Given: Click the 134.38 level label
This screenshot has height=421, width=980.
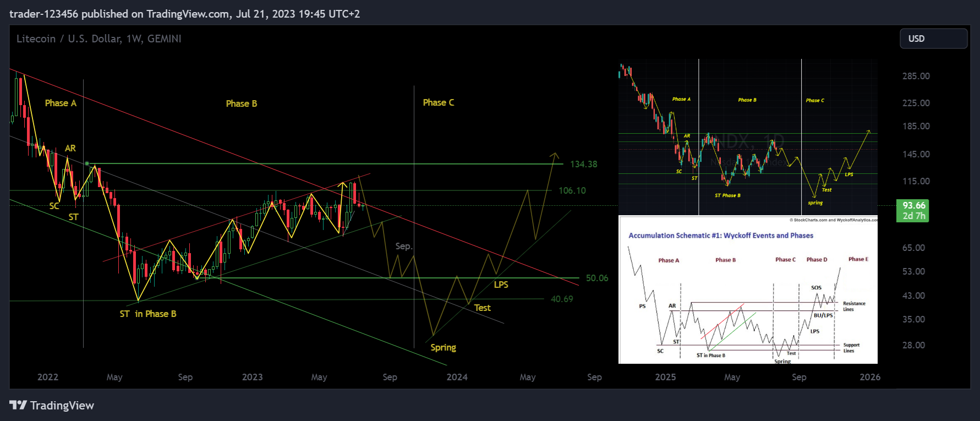Looking at the screenshot, I should coord(583,164).
